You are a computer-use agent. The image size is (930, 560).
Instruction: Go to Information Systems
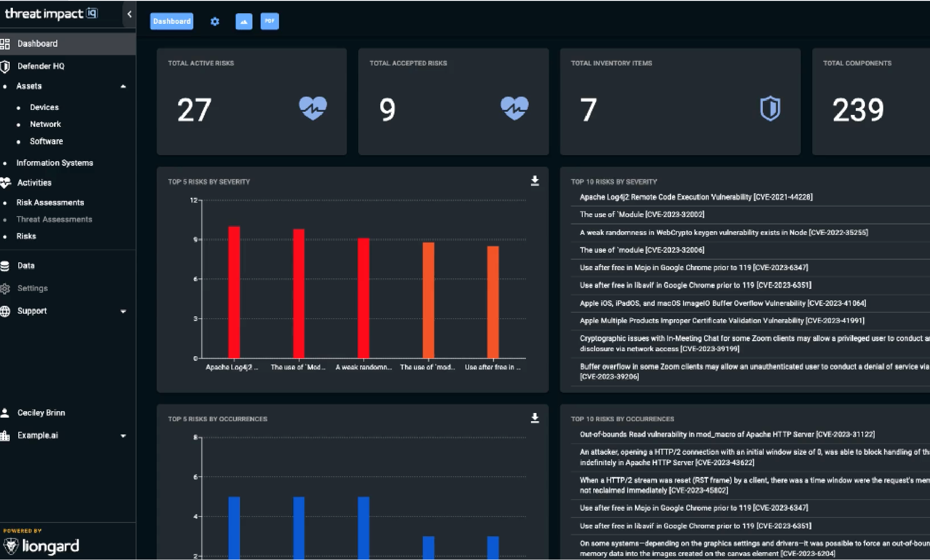pyautogui.click(x=55, y=163)
